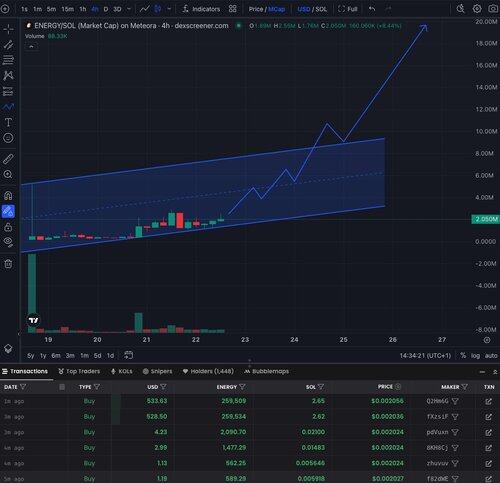Open the Fibonacci and gann tools
The image size is (500, 483).
(x=8, y=60)
